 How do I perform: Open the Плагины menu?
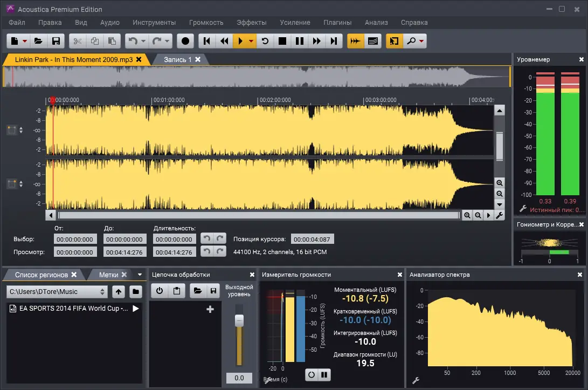[337, 23]
